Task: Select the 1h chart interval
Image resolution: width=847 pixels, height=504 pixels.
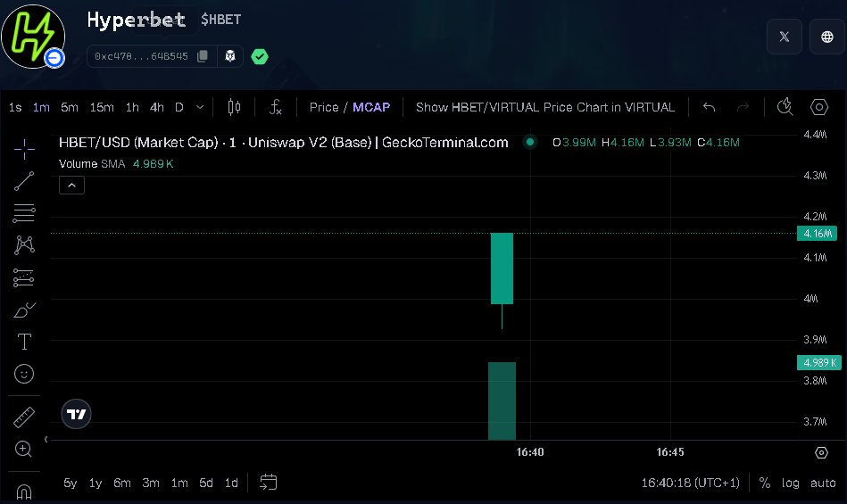Action: point(132,107)
